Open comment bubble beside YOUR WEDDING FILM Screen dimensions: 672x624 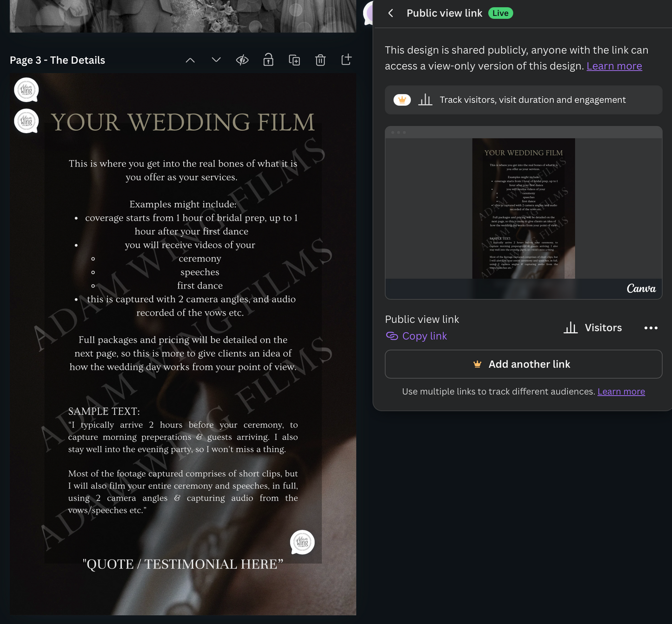pos(27,121)
